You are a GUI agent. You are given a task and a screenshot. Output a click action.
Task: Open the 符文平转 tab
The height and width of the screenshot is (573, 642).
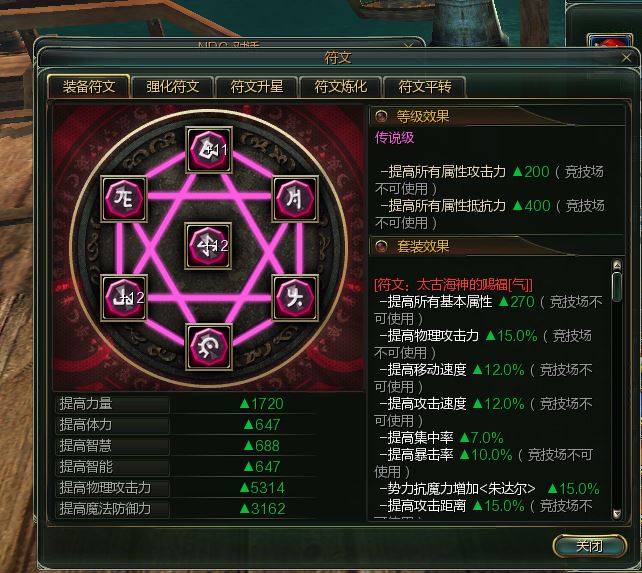pyautogui.click(x=425, y=86)
